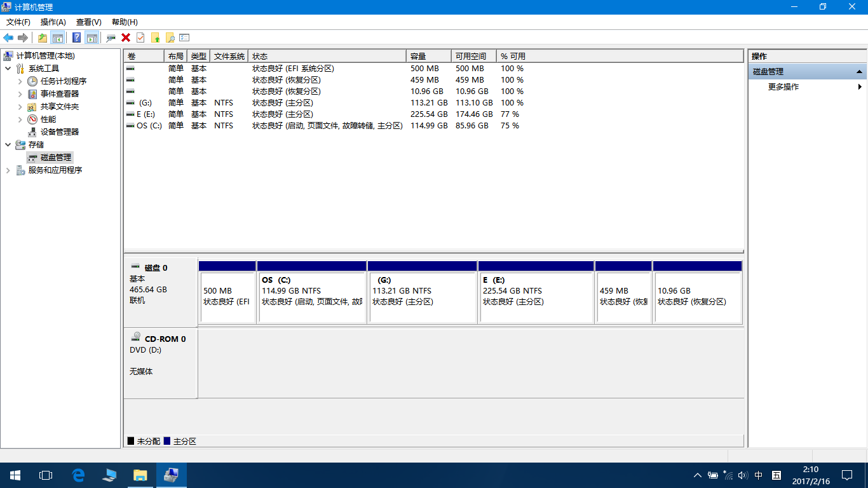Click the 五 IME mode indicator
This screenshot has height=488, width=868.
[776, 475]
